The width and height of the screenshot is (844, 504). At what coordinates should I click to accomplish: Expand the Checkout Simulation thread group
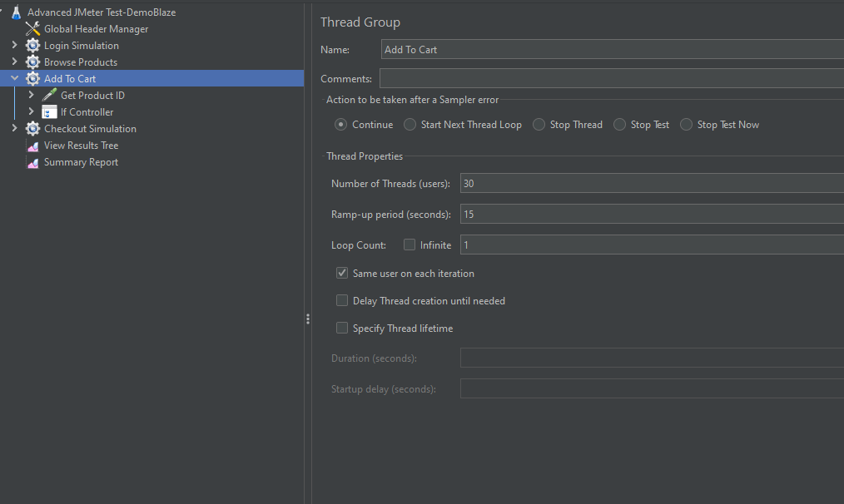pos(14,128)
